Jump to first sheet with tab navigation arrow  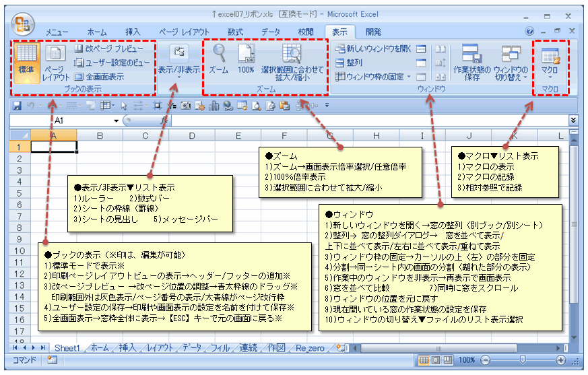[15, 348]
